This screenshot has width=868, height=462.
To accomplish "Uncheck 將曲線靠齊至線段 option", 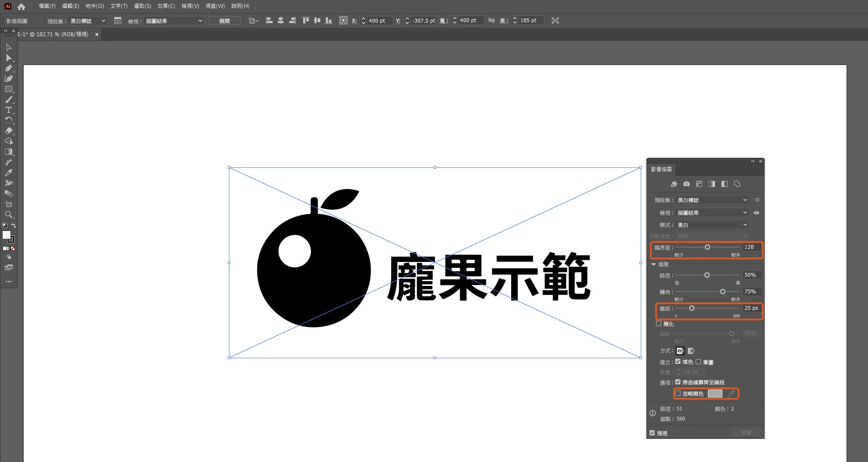I will pos(678,382).
